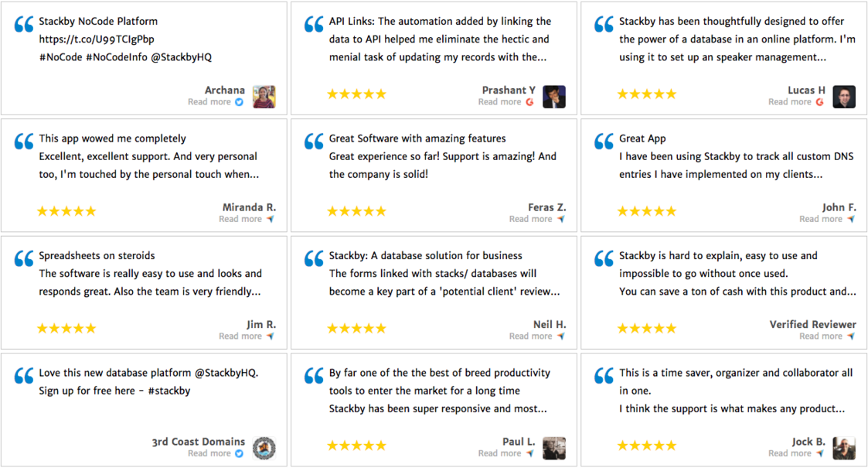Click the Capterra icon on Feras Z.'s review
Screen dimensions: 868x468
pyautogui.click(x=561, y=219)
